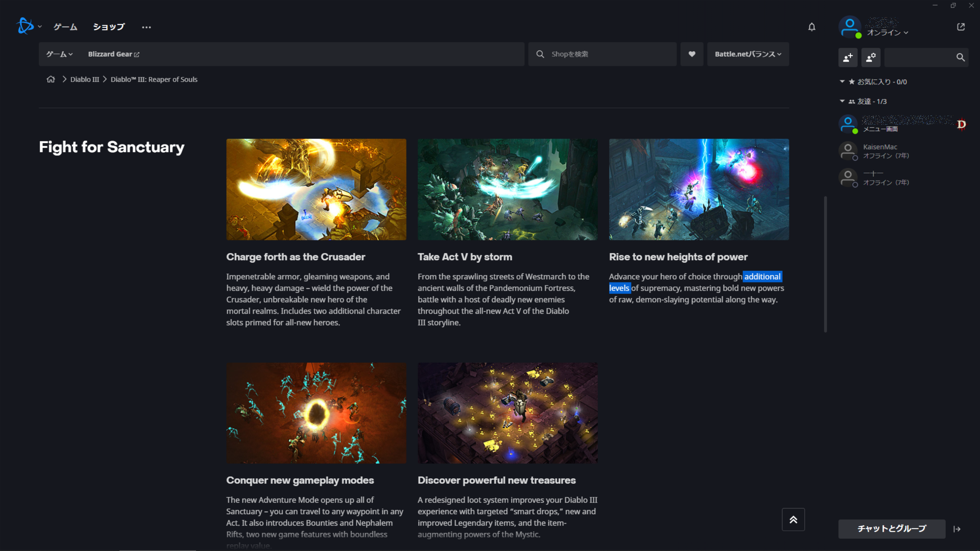Go to Diablo III breadcrumb
This screenshot has height=551, width=980.
pyautogui.click(x=85, y=79)
